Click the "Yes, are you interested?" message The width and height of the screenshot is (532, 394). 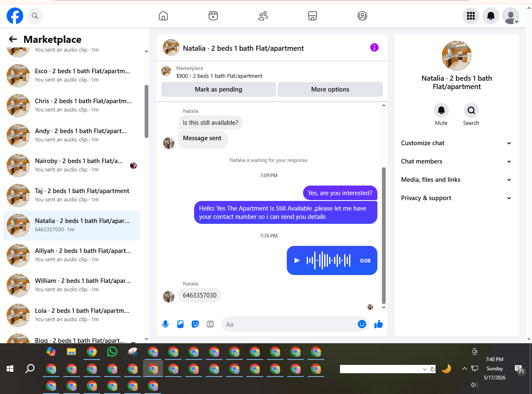click(x=340, y=193)
